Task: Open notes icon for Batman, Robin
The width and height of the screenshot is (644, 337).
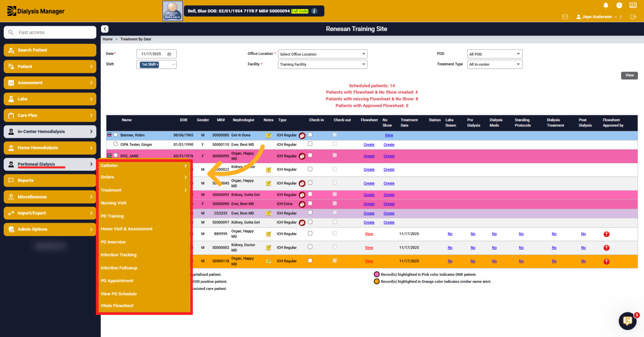Action: click(x=268, y=135)
